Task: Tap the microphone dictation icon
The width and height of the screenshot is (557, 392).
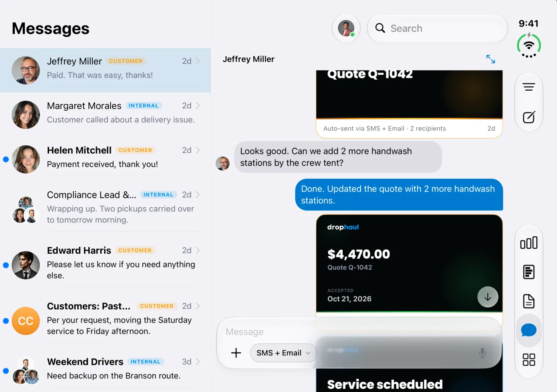Action: click(x=482, y=353)
